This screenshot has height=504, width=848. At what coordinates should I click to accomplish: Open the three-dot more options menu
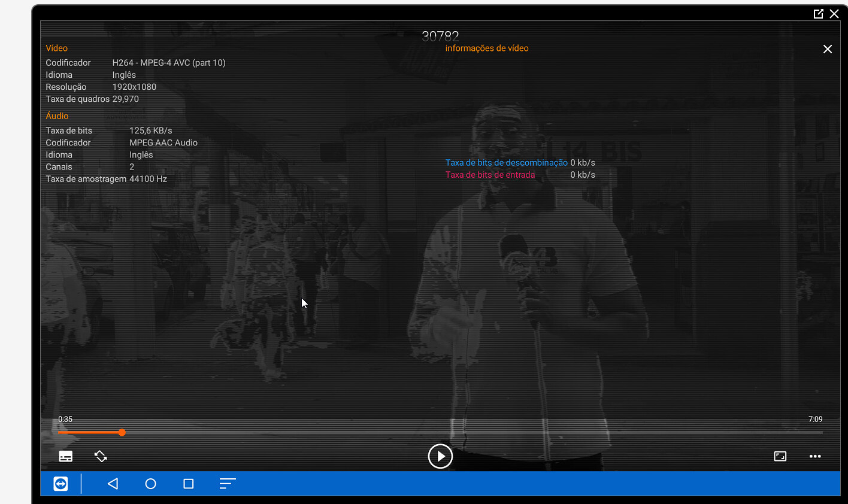click(x=815, y=457)
